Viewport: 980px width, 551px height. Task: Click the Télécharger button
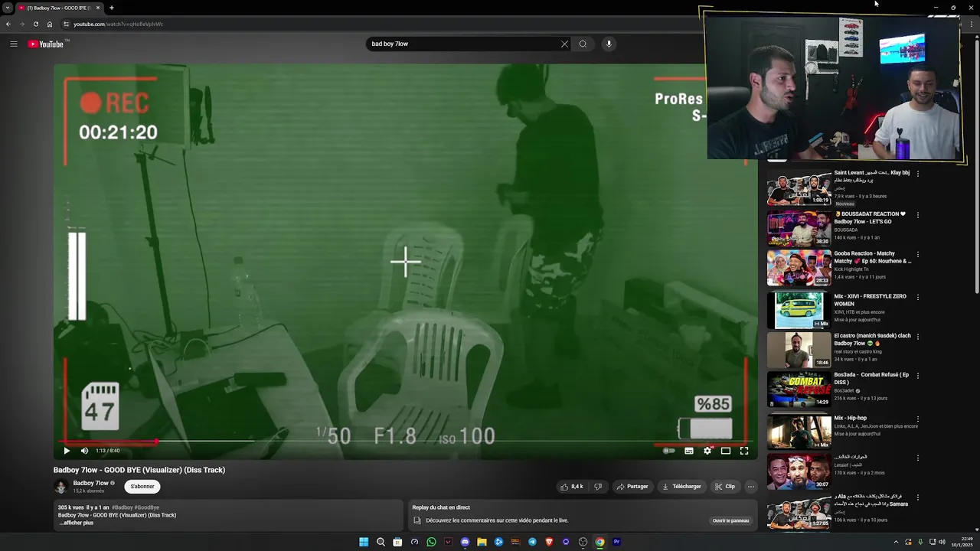pyautogui.click(x=681, y=487)
